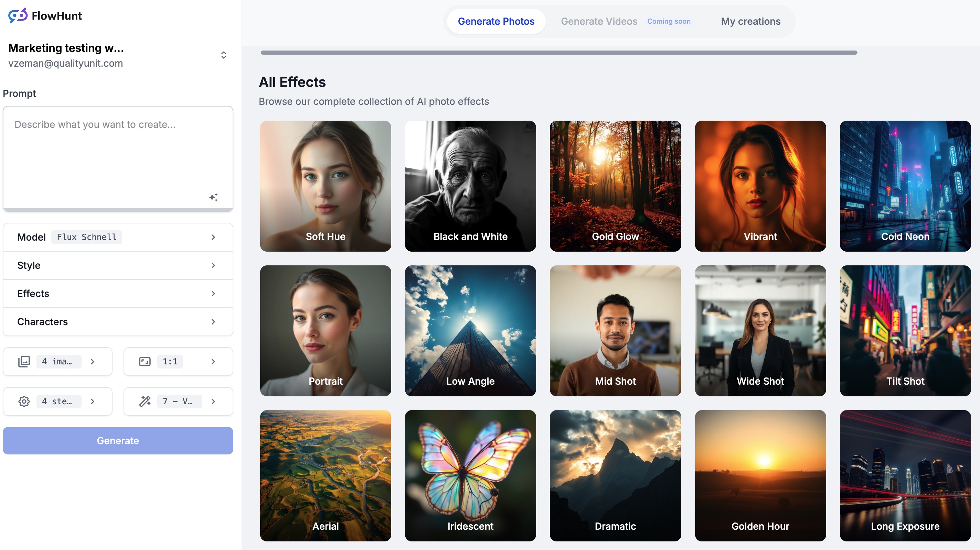Open the Effects panel chevron
Image resolution: width=980 pixels, height=550 pixels.
[213, 294]
